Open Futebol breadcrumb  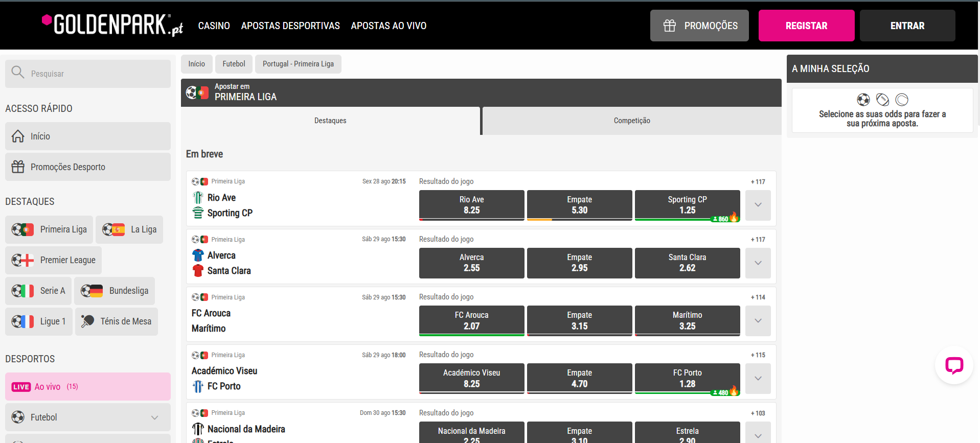(234, 64)
